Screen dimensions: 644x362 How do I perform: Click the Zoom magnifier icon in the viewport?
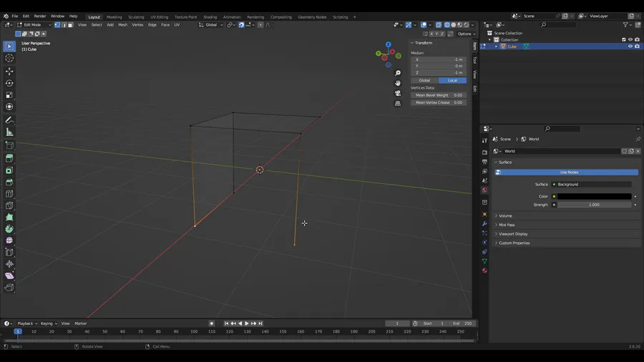pyautogui.click(x=398, y=73)
